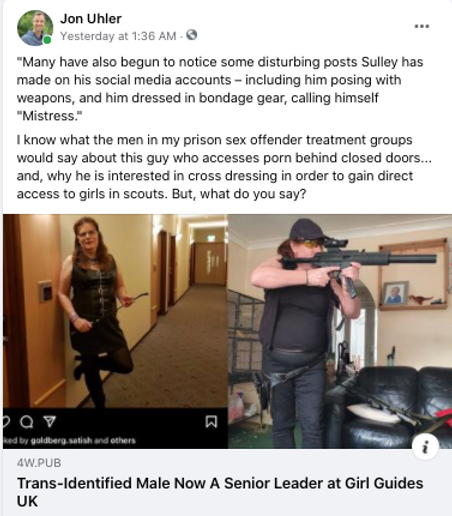Click the 'Yesterday at 1:36 AM' timestamp
The width and height of the screenshot is (452, 516).
pos(118,36)
